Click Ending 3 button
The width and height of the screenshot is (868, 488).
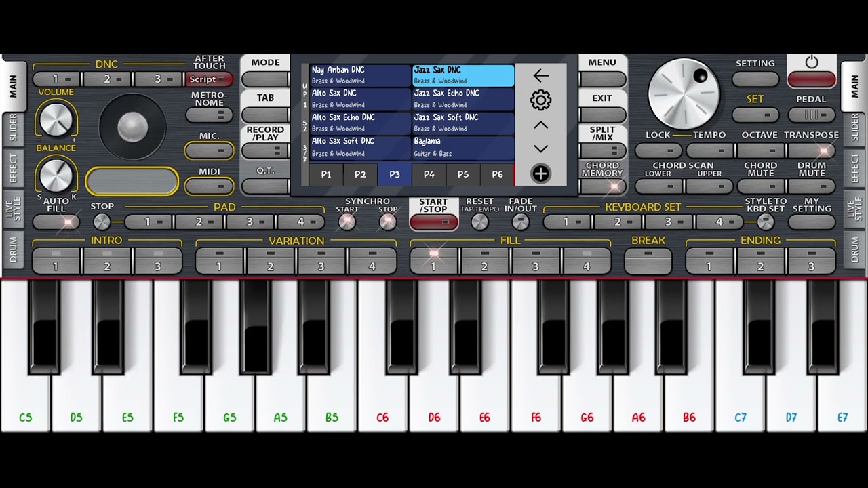click(811, 261)
